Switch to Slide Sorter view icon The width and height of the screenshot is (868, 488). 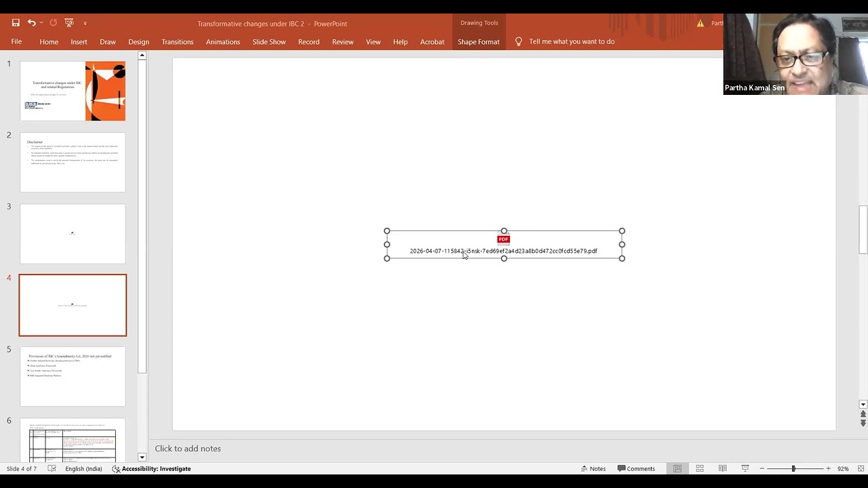[x=700, y=468]
